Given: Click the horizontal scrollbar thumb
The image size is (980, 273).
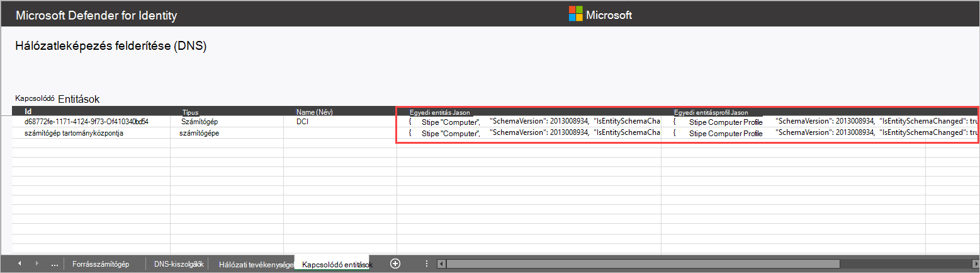Looking at the screenshot, I should (x=643, y=264).
